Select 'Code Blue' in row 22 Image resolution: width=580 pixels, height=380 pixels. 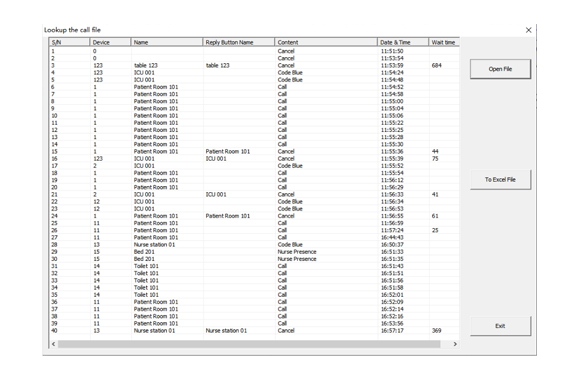(290, 202)
